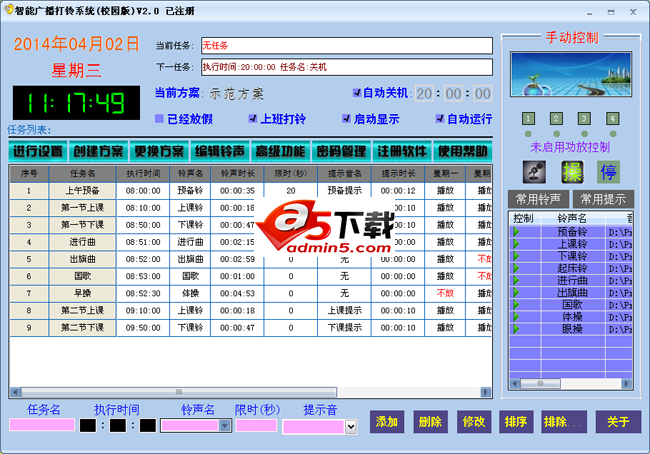Click 08:52:30 execution time cell

click(x=143, y=294)
